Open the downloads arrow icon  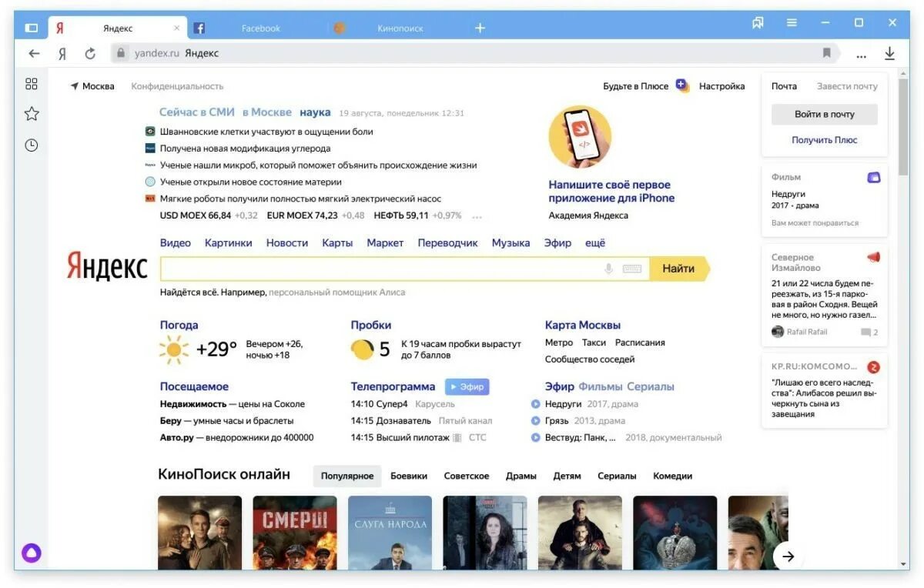pos(889,53)
